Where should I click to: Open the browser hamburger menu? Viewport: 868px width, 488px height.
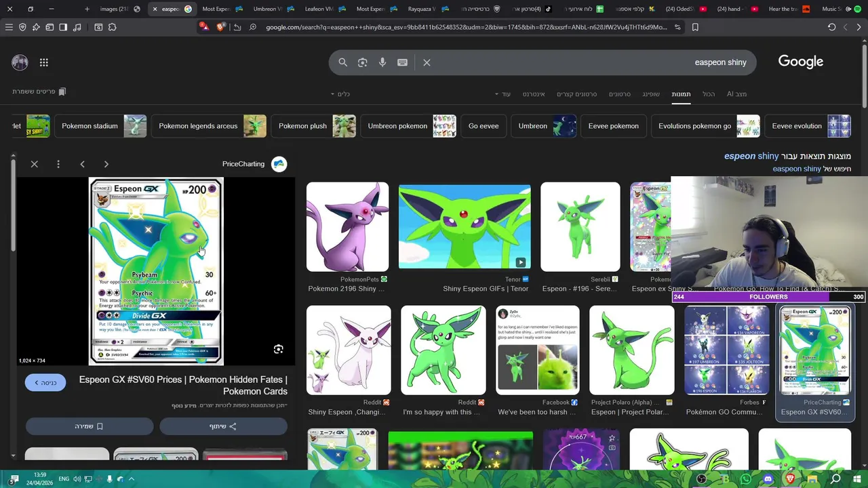(9, 27)
